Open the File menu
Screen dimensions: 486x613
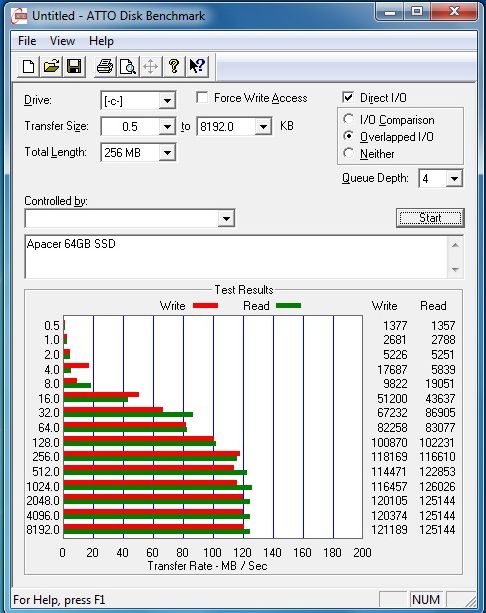point(27,41)
